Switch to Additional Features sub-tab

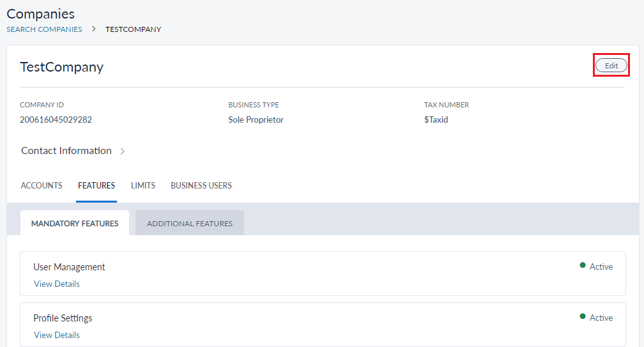190,224
